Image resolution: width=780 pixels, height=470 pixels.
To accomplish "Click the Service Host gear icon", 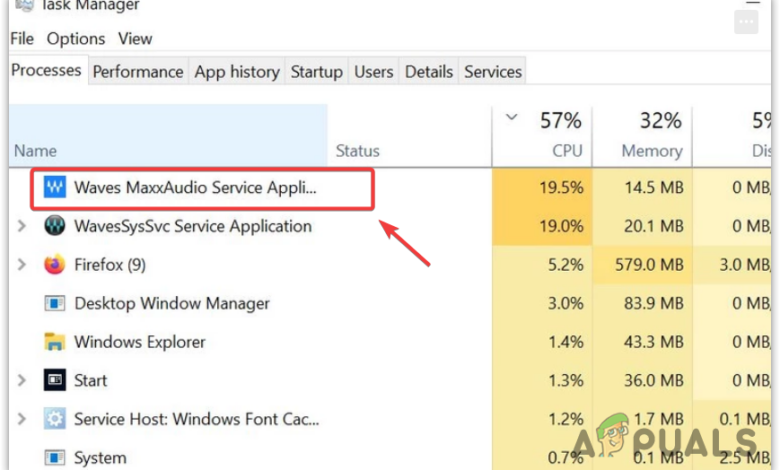I will coord(54,419).
